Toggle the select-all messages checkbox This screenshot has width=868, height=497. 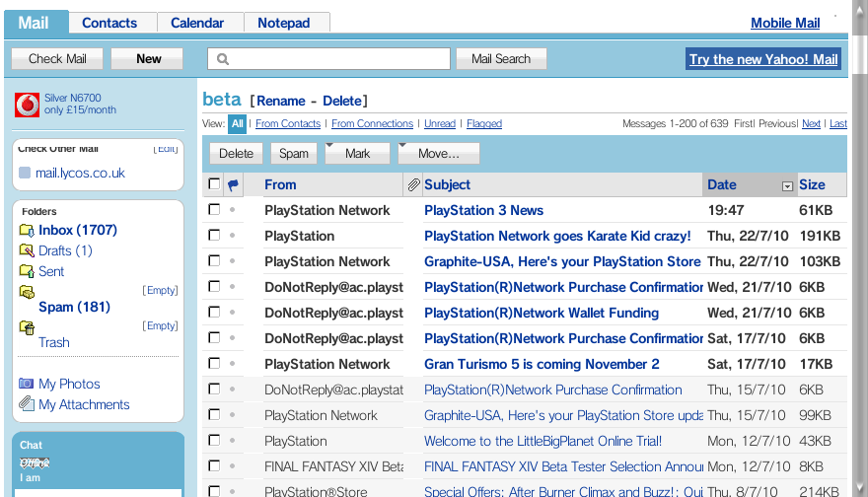[x=214, y=183]
